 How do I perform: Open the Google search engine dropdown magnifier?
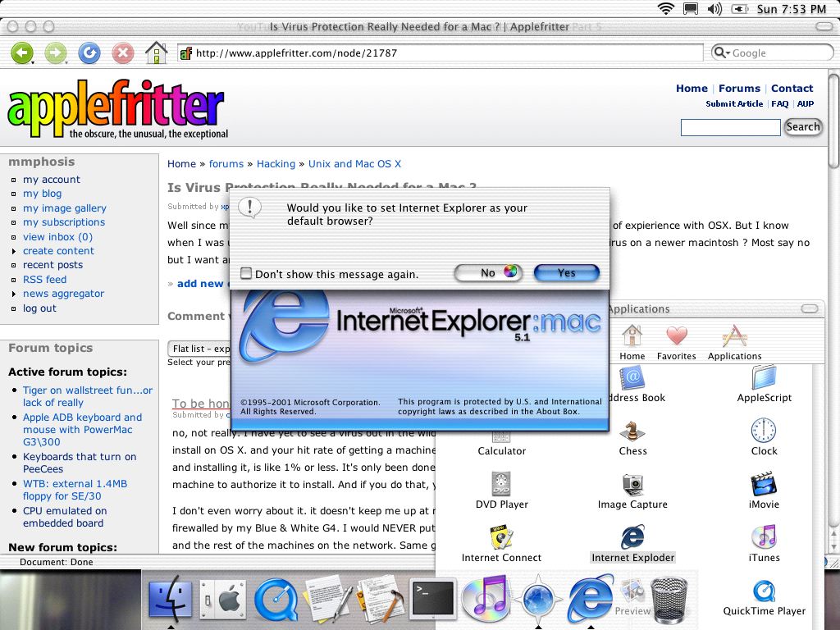[722, 52]
